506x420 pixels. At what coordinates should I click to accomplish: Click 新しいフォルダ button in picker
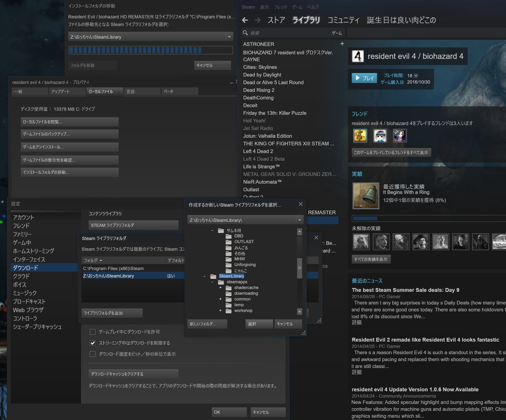click(207, 324)
